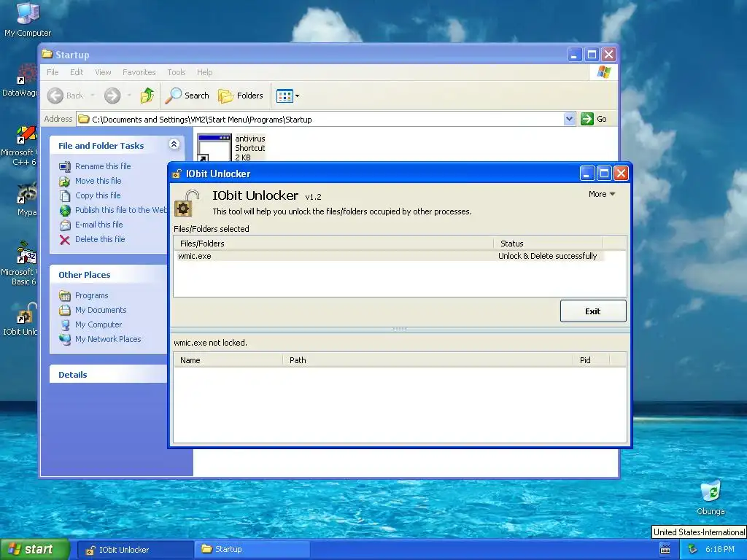Open Mypal raccoon desktop icon
Viewport: 747px width, 560px height.
pyautogui.click(x=26, y=200)
